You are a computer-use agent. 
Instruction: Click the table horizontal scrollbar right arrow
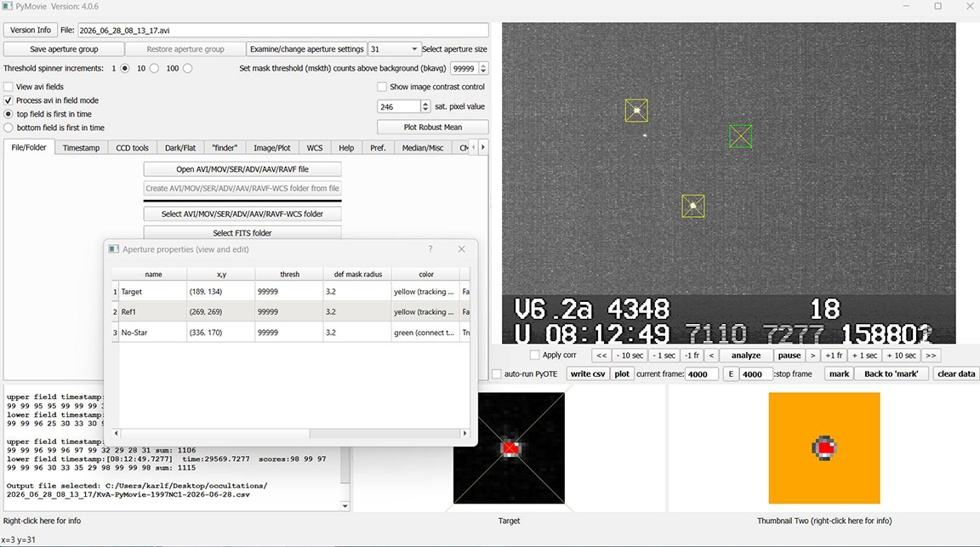coord(464,433)
